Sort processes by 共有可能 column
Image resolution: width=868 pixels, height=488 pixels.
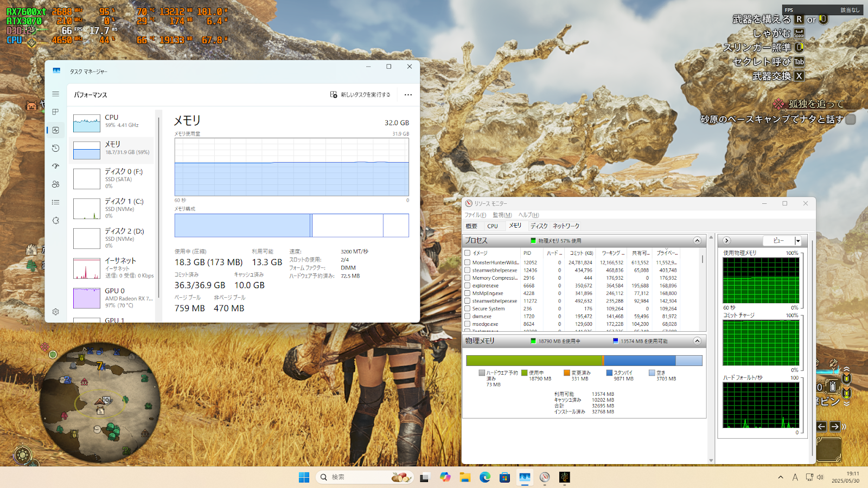[640, 253]
